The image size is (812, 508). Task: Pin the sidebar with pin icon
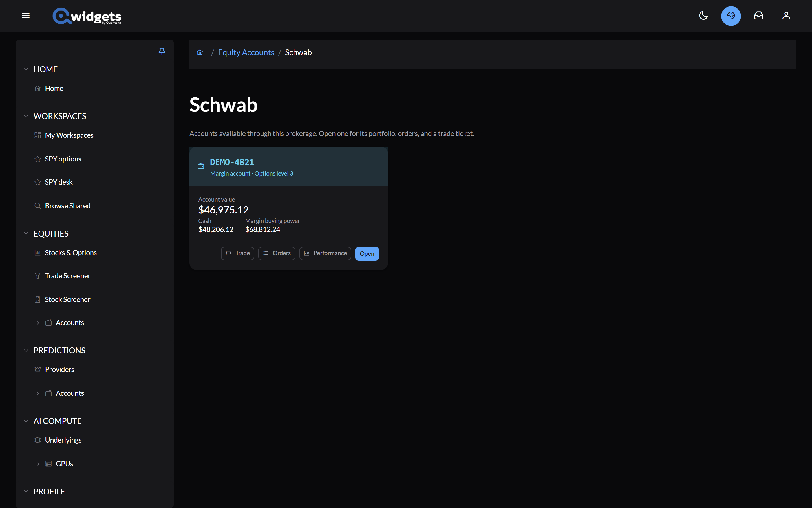coord(162,51)
